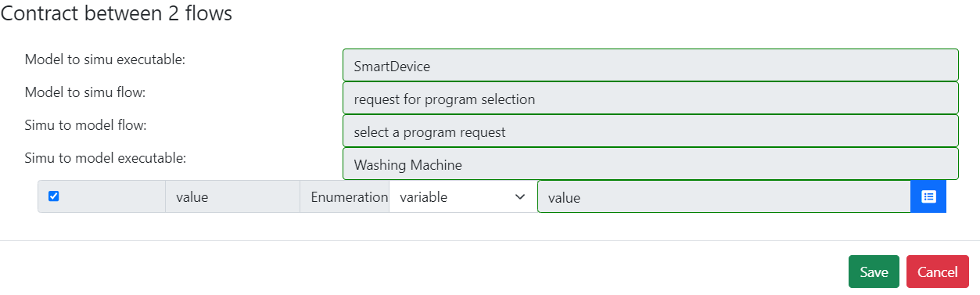This screenshot has height=295, width=980.
Task: Click into the Washing Machine field
Action: (651, 164)
